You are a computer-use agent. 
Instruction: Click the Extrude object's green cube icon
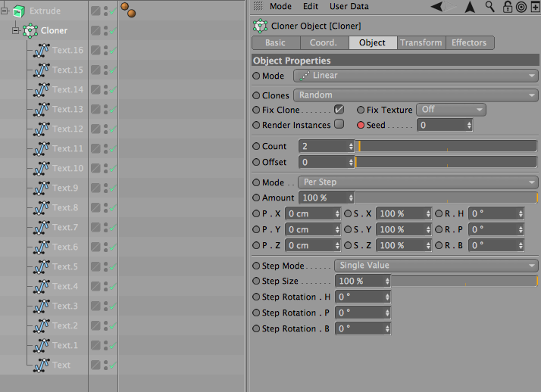point(19,11)
